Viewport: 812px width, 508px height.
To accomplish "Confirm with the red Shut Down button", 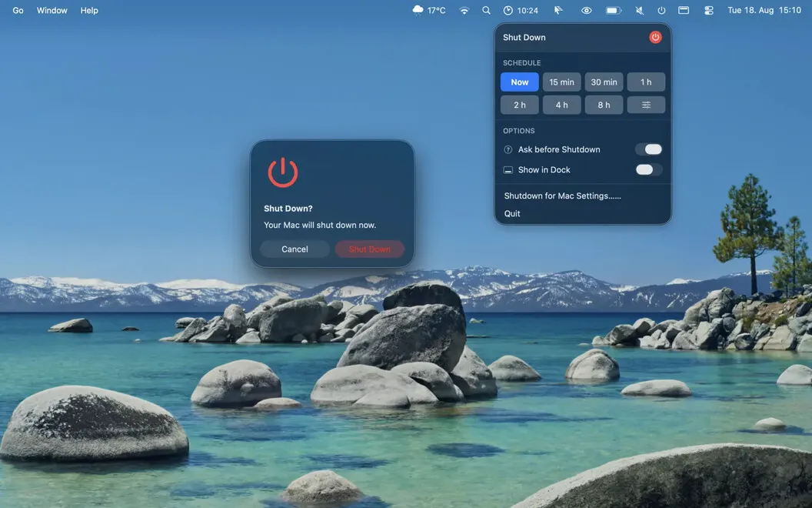I will 369,249.
